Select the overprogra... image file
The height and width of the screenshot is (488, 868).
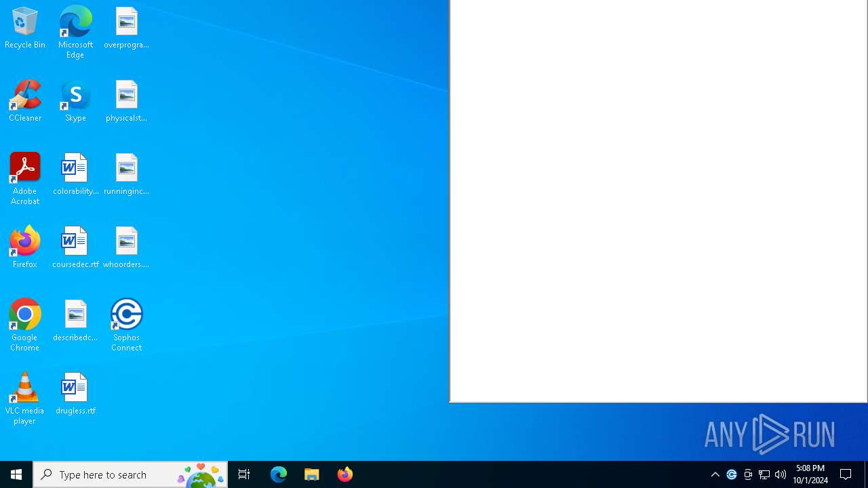click(x=126, y=28)
